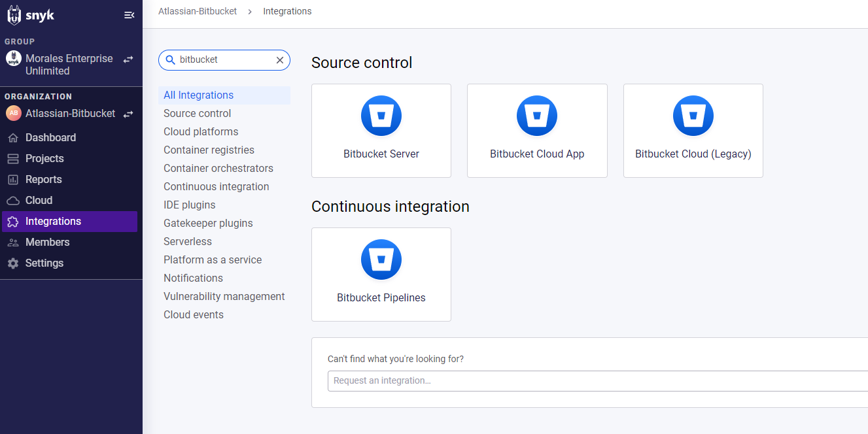Screen dimensions: 868x434
Task: Click the Integrations puzzle icon
Action: coord(13,222)
